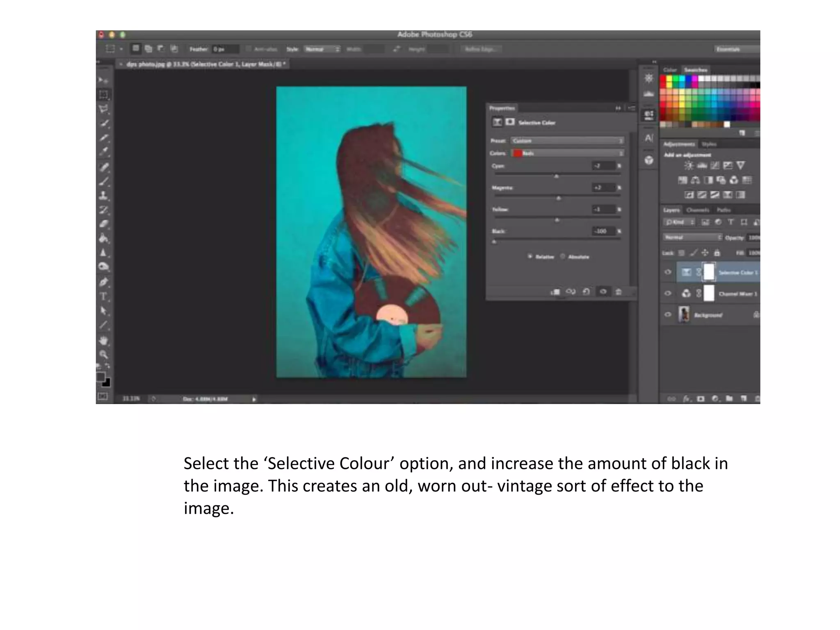The image size is (840, 630).
Task: Open the Character panel icon
Action: (x=648, y=138)
